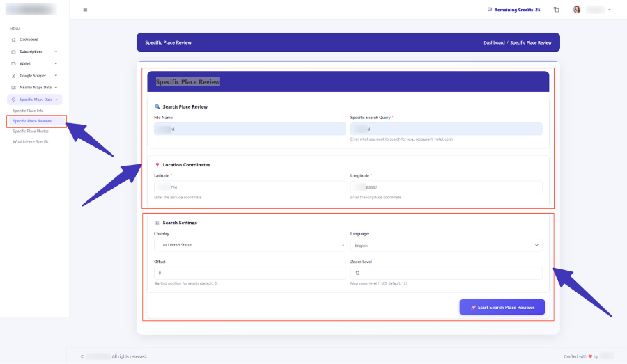Select Specific Place Info submenu item
The width and height of the screenshot is (627, 364).
point(28,111)
